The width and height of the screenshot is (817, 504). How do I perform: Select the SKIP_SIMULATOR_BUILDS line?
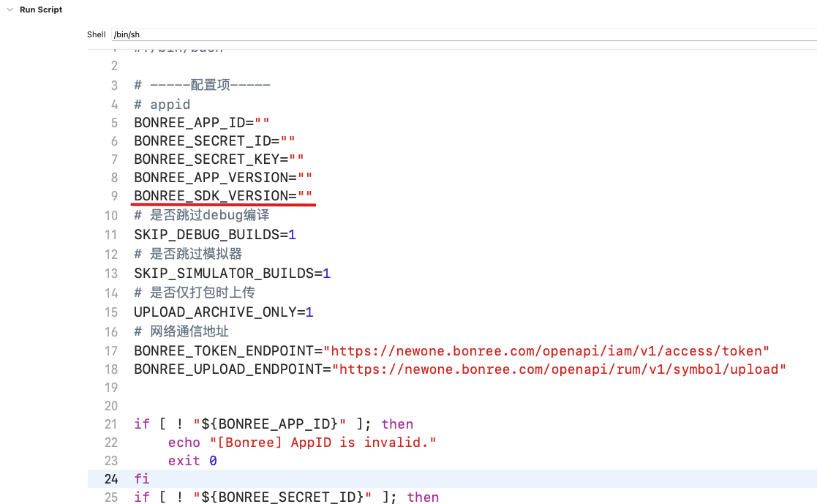(232, 274)
